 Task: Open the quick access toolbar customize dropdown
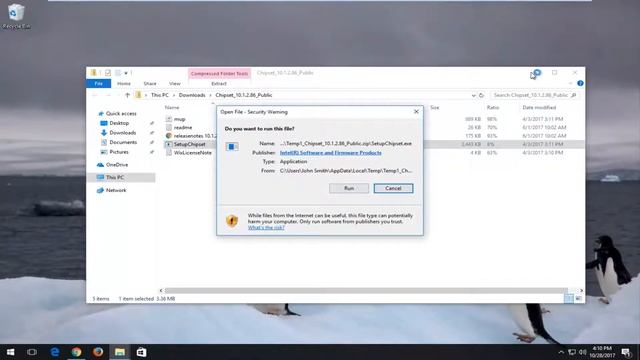tap(126, 73)
